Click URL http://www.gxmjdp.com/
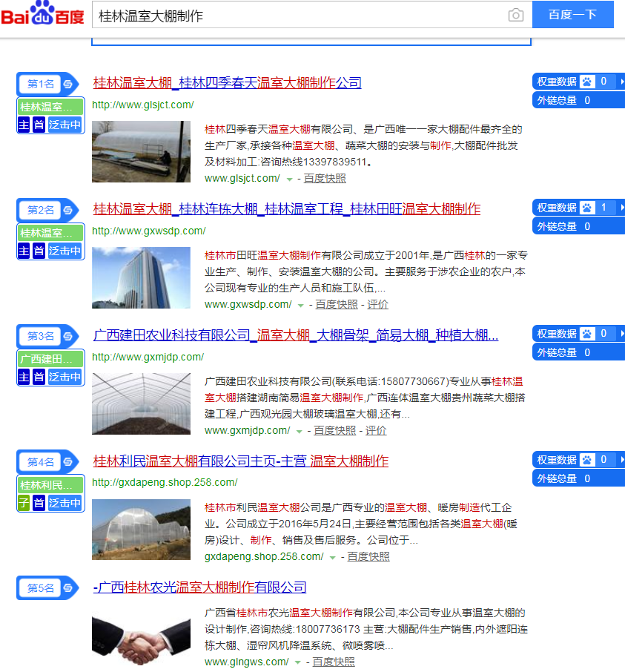Viewport: 625px width, 672px height. [x=148, y=357]
